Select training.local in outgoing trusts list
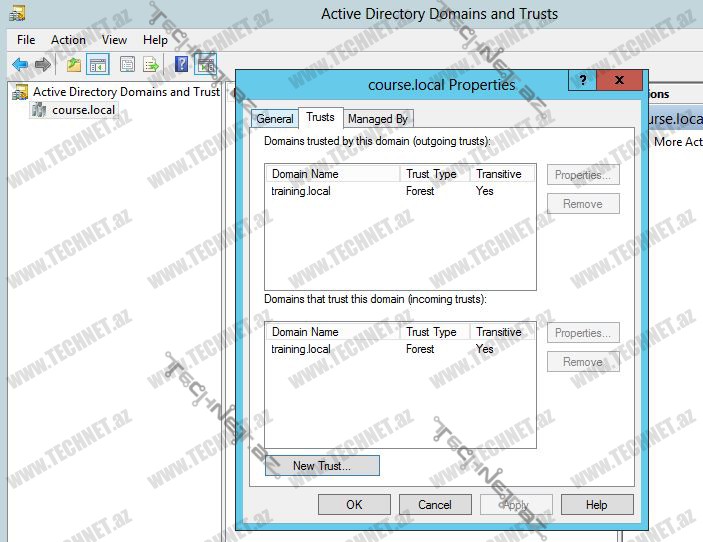Screen dimensions: 703x542 [x=301, y=191]
